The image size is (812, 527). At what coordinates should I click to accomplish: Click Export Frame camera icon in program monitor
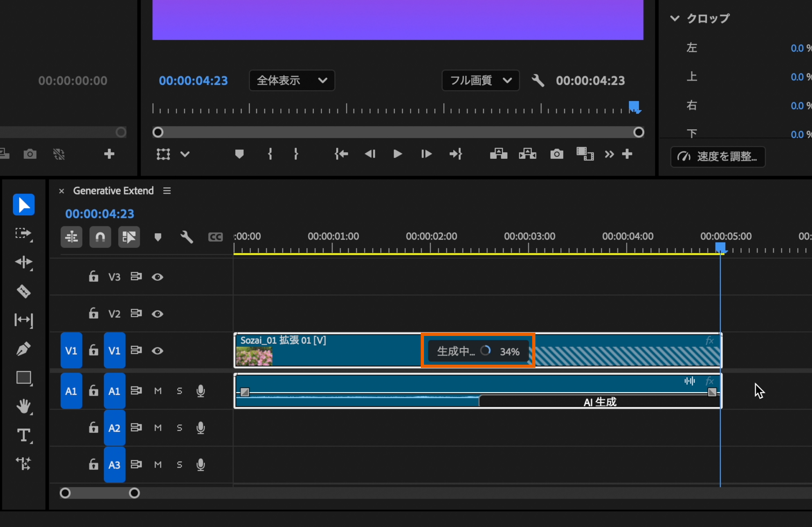[556, 154]
